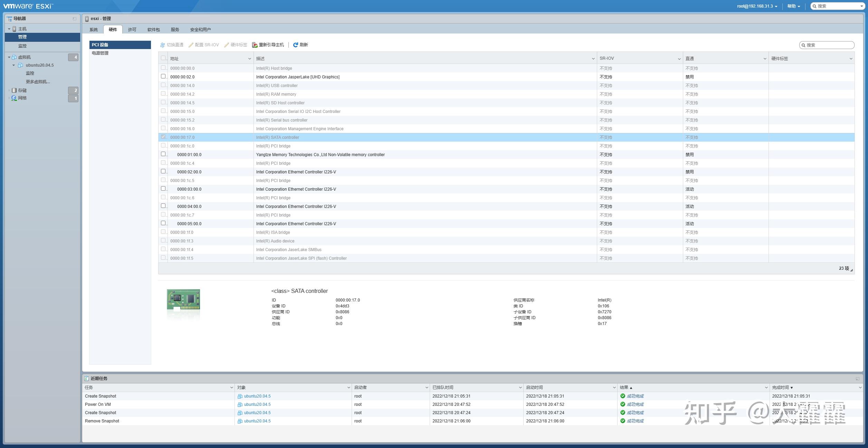This screenshot has height=448, width=868.
Task: Collapse the Host (主机) tree node
Action: pyautogui.click(x=9, y=29)
